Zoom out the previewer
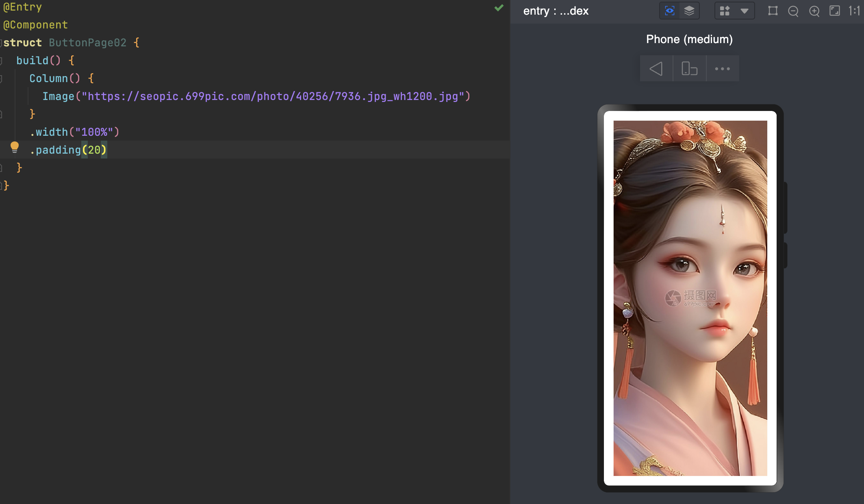Image resolution: width=864 pixels, height=504 pixels. 793,11
